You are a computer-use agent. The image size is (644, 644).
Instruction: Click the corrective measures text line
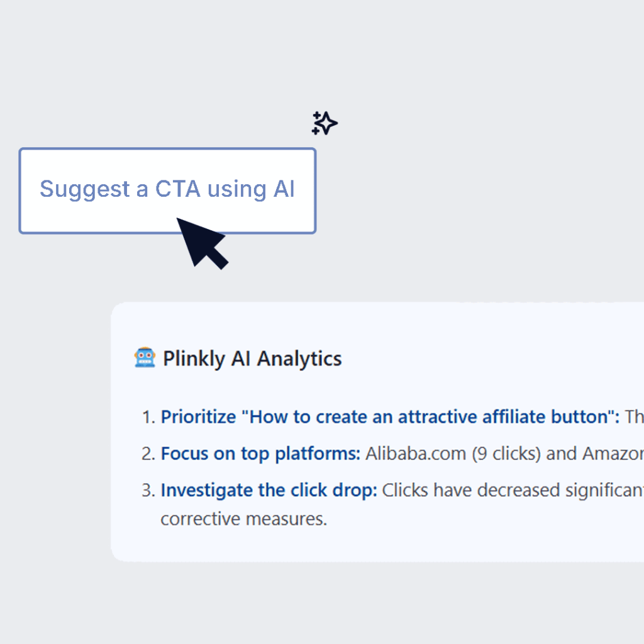244,520
